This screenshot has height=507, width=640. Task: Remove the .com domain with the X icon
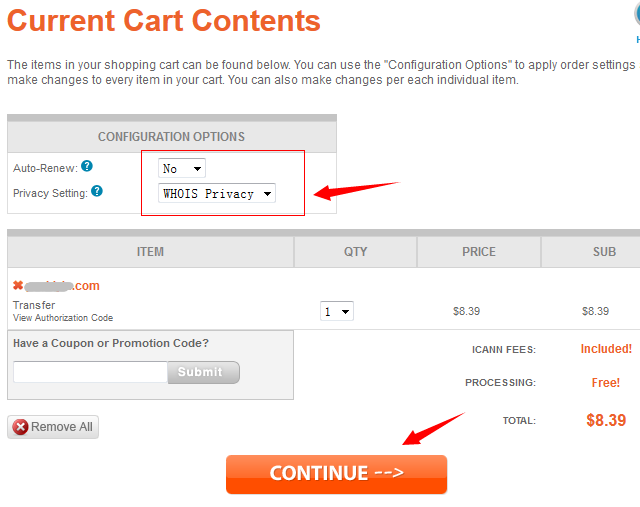[18, 285]
